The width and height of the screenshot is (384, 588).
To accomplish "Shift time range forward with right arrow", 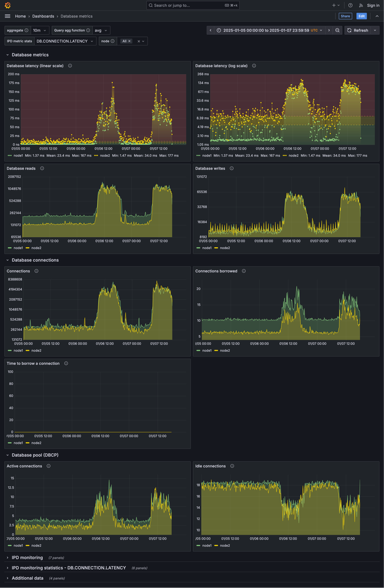I will (x=329, y=31).
